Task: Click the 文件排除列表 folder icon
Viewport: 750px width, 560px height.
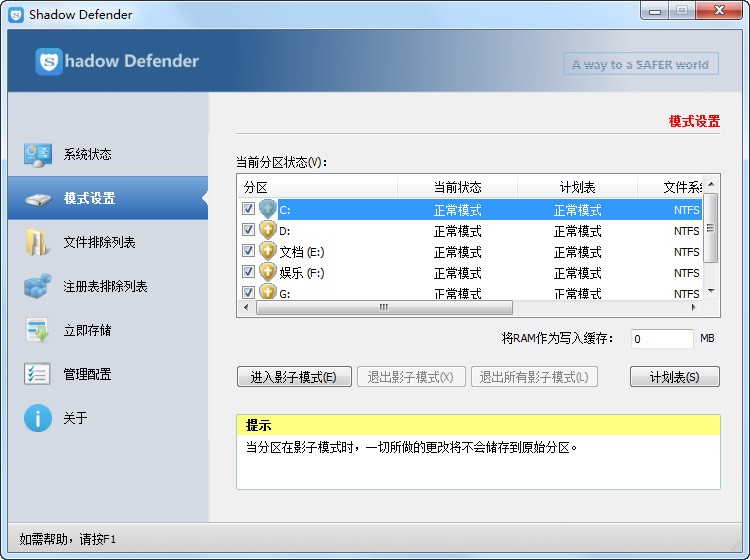Action: click(37, 242)
